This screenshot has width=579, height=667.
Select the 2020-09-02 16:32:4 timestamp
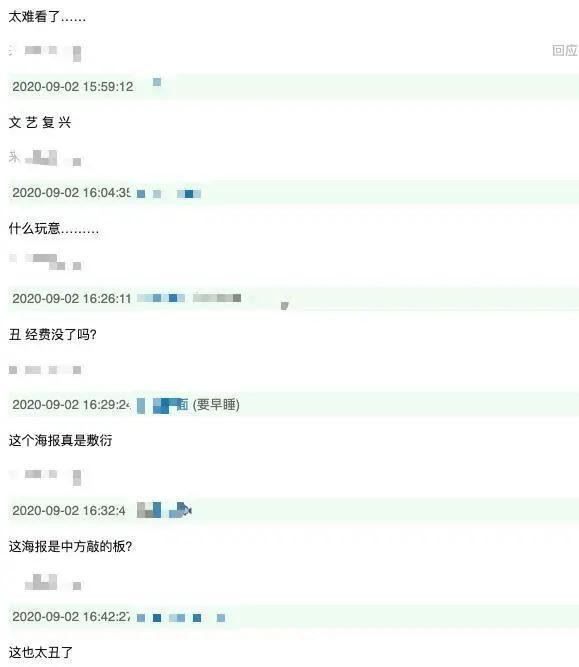pyautogui.click(x=69, y=510)
